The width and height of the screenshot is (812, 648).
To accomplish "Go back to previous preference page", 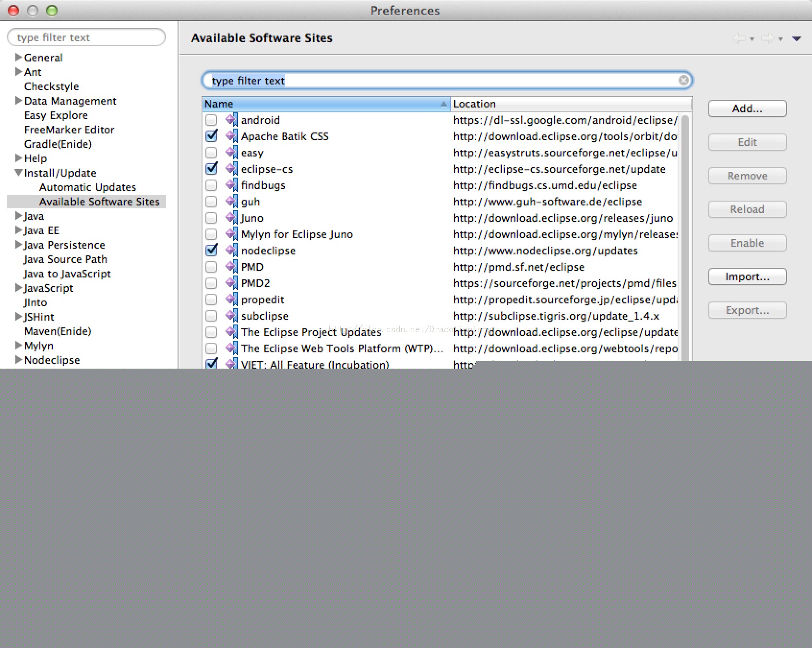I will coord(739,38).
